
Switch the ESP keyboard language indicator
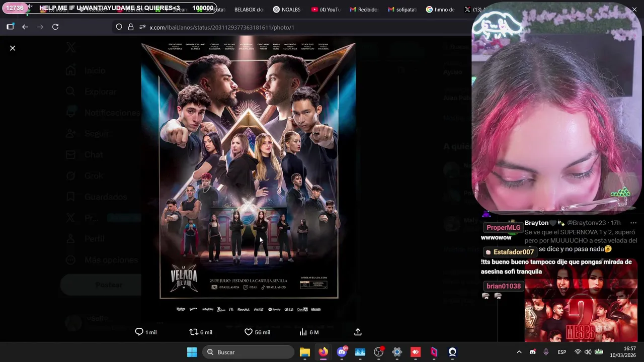562,352
